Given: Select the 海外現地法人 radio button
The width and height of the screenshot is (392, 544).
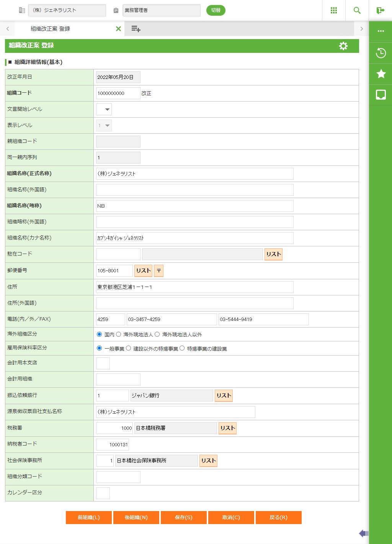Looking at the screenshot, I should 119,334.
